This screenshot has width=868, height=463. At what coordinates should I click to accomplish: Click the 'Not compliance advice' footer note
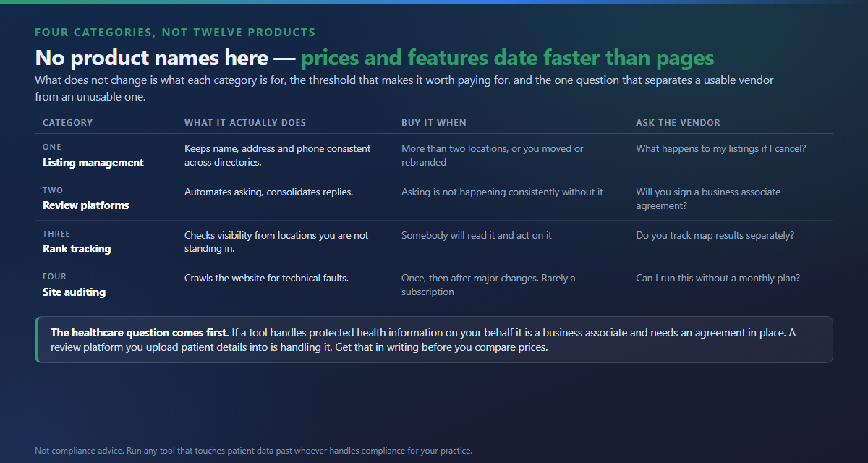253,451
